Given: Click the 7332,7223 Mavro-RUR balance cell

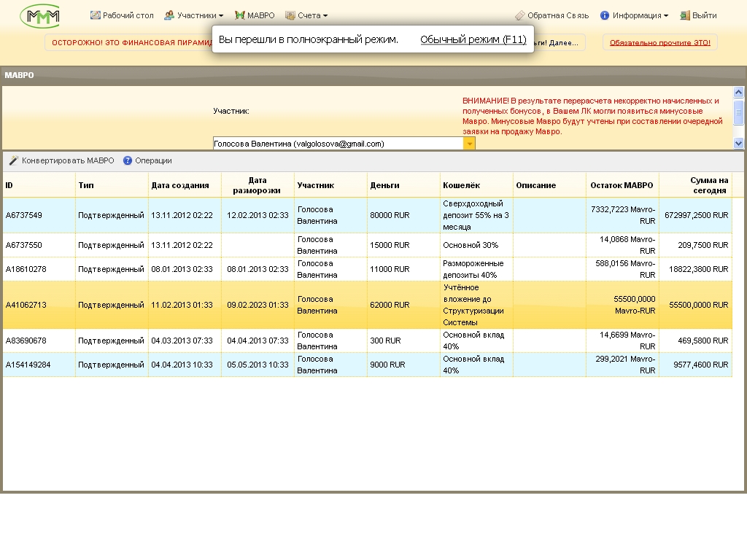Looking at the screenshot, I should pyautogui.click(x=622, y=215).
